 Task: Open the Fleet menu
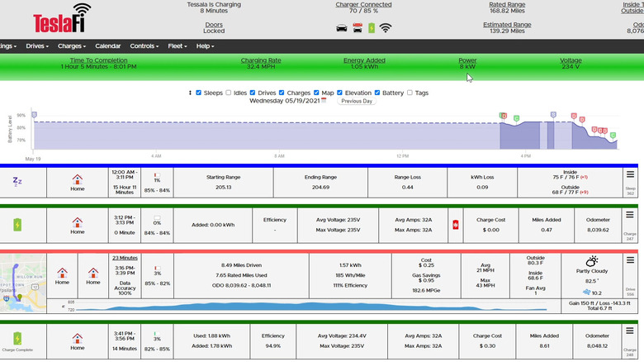pyautogui.click(x=178, y=46)
